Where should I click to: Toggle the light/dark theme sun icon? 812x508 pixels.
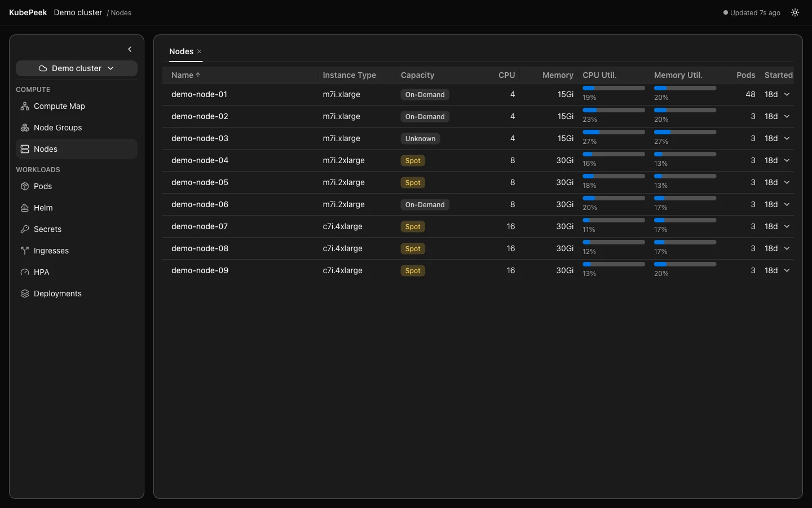click(x=795, y=12)
